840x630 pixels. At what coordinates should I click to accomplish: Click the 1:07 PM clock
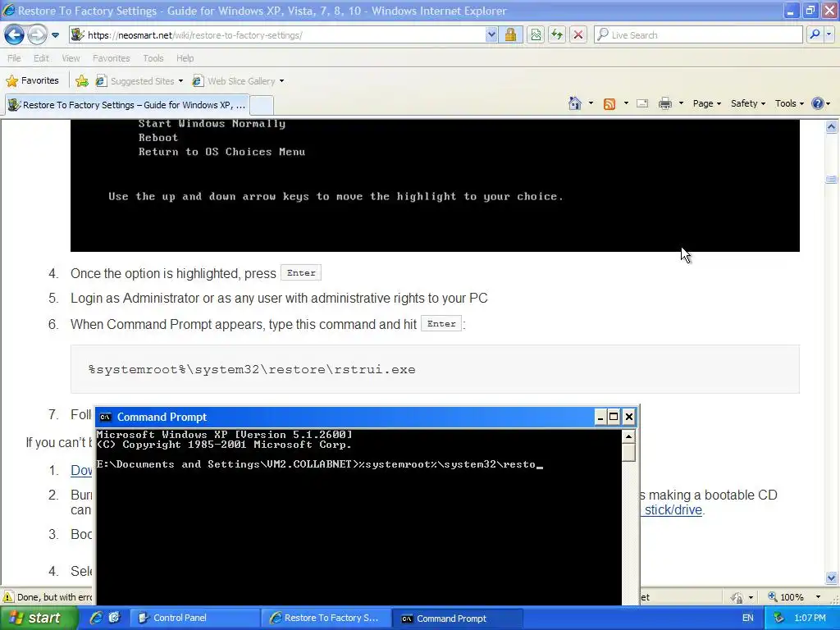pos(810,618)
